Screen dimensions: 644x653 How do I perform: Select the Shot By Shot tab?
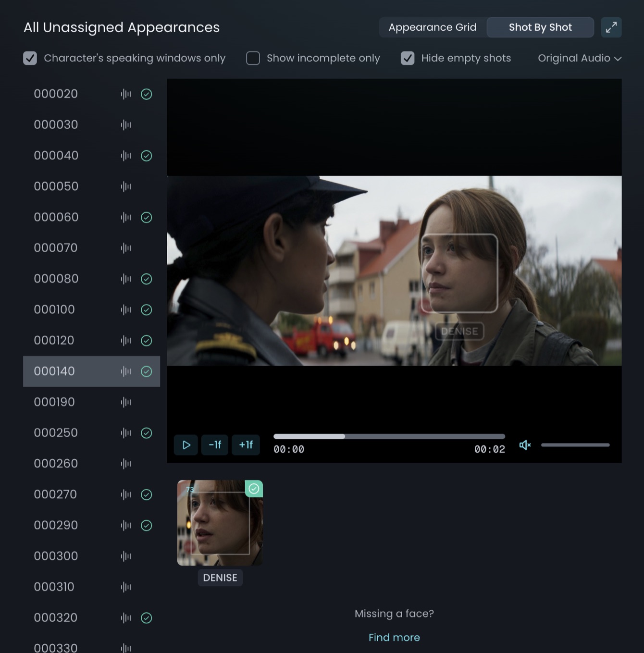coord(540,27)
